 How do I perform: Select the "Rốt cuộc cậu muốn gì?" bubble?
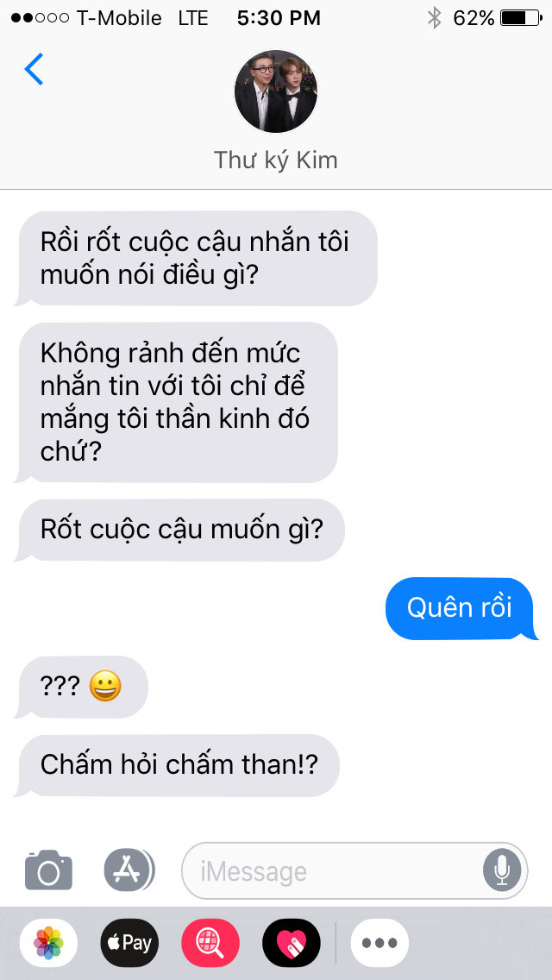179,530
